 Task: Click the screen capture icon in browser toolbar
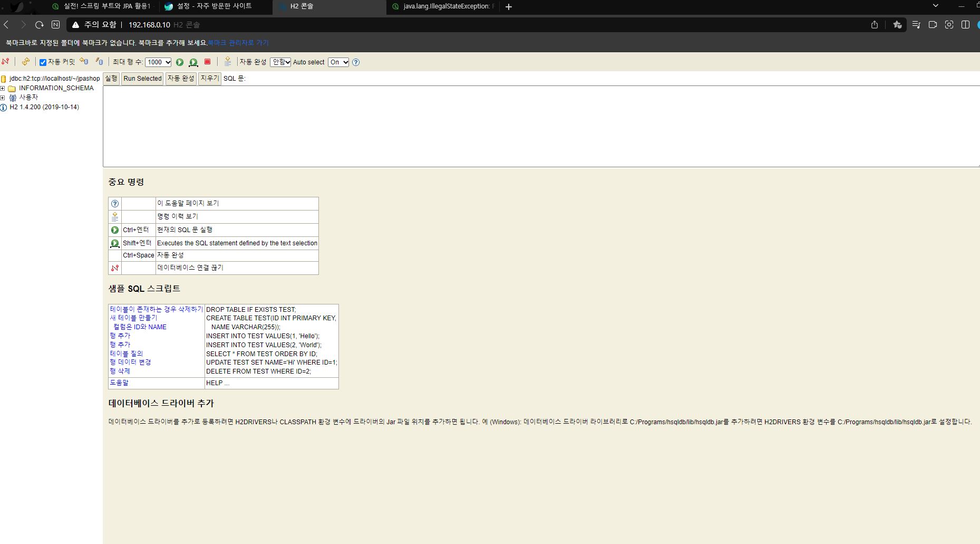click(x=949, y=25)
